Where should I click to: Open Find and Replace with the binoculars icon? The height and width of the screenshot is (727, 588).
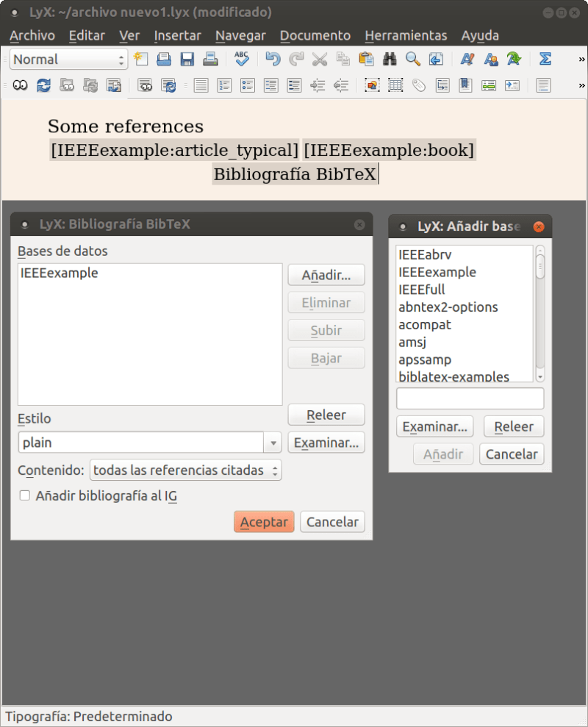pyautogui.click(x=390, y=59)
